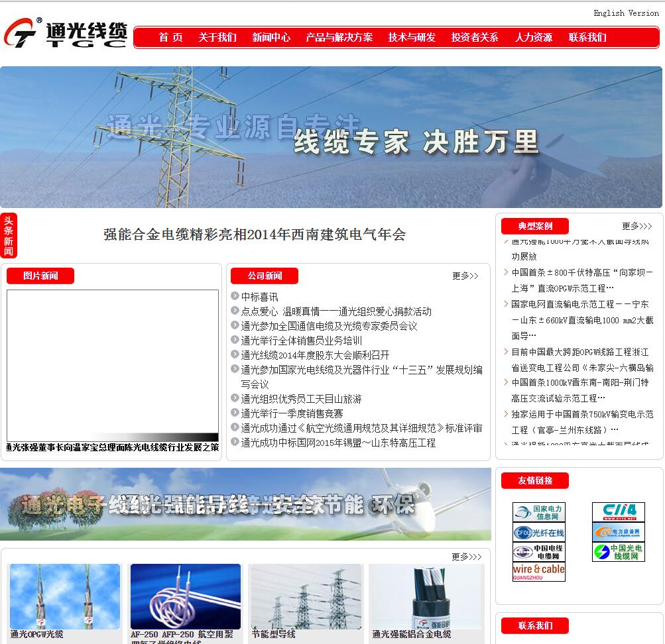This screenshot has height=644, width=665.
Task: Open the 中标喜讯 news item
Action: pos(259,297)
